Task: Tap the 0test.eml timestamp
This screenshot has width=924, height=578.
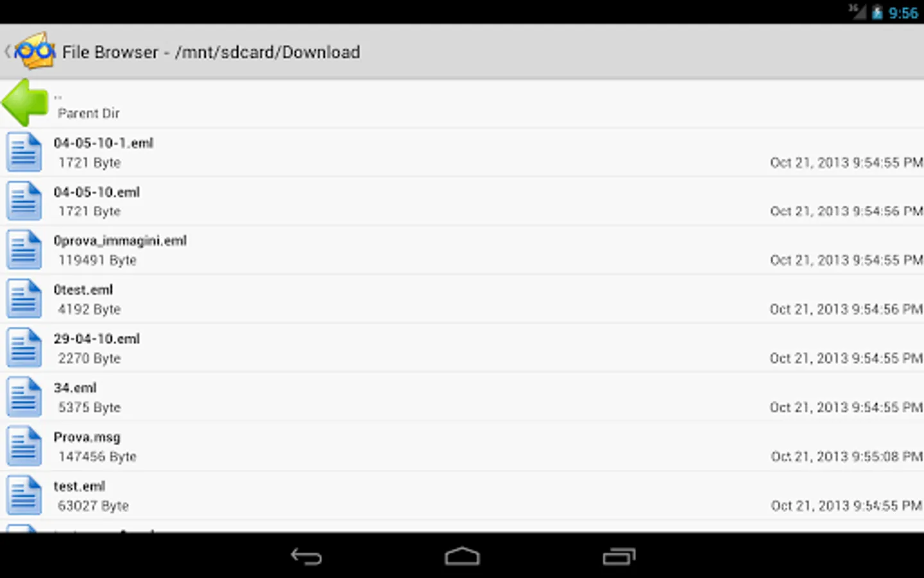Action: 846,310
